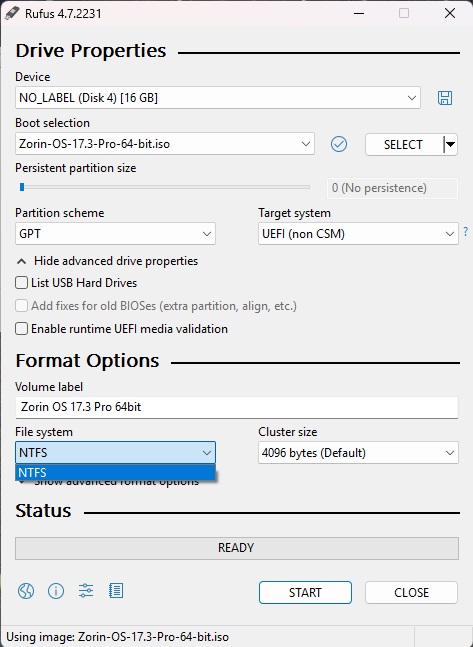473x647 pixels.
Task: Click the disabled Add fixes for old BIOSes checkbox
Action: point(21,306)
